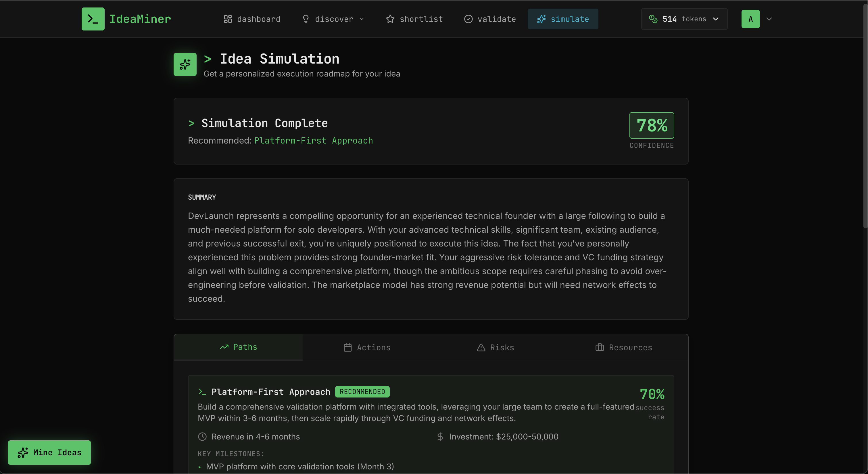Click the clock icon near Revenue timeline
868x474 pixels.
pyautogui.click(x=202, y=437)
